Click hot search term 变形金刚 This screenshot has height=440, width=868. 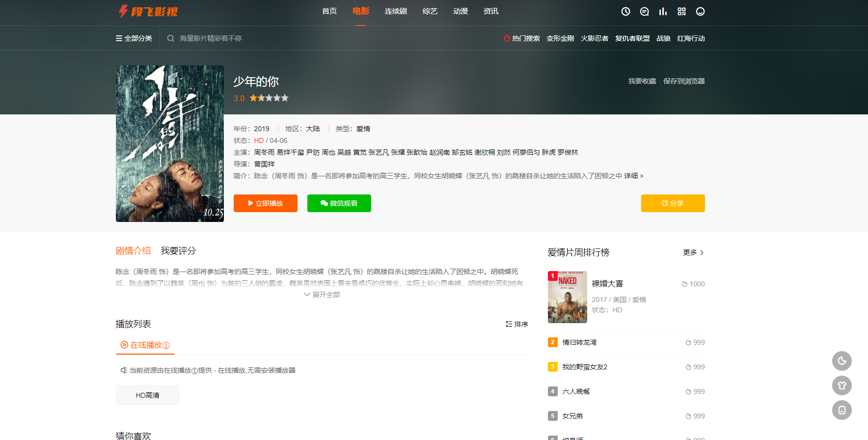(560, 38)
